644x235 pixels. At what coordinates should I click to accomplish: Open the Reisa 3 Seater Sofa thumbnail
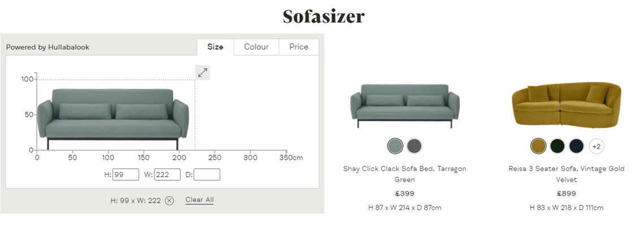click(x=566, y=105)
